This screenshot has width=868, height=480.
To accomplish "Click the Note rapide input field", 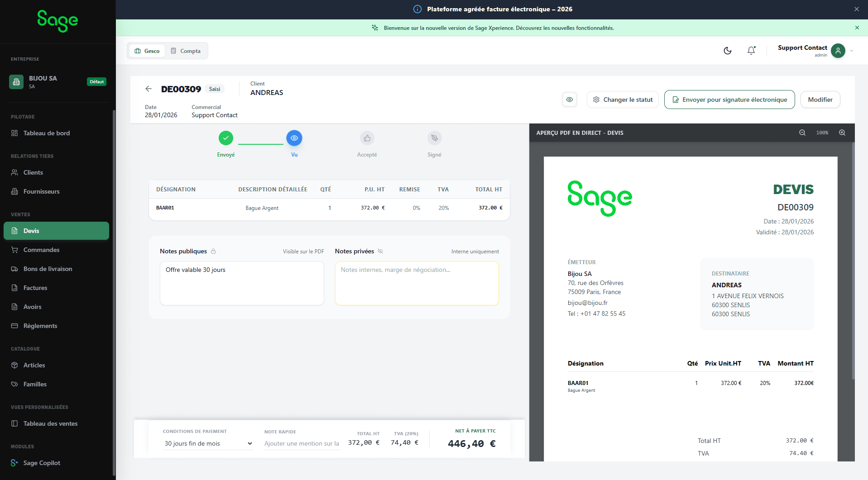I will pos(302,443).
